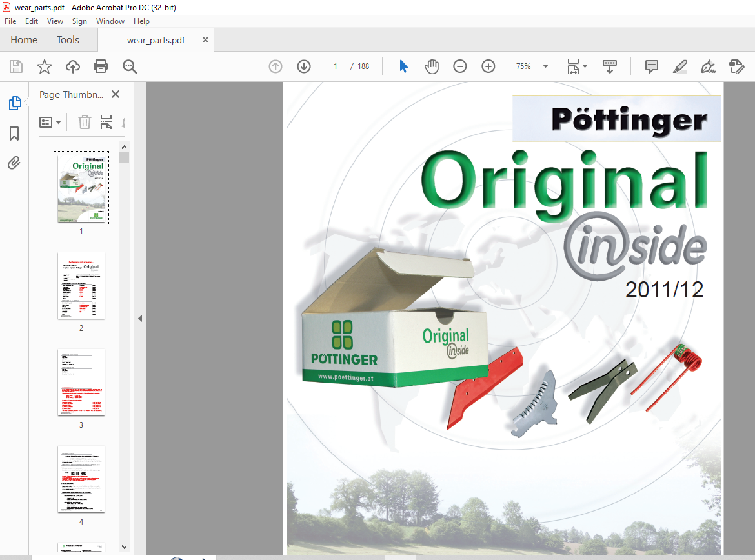This screenshot has height=560, width=755.
Task: Open fit page scrolling options
Action: 577,66
